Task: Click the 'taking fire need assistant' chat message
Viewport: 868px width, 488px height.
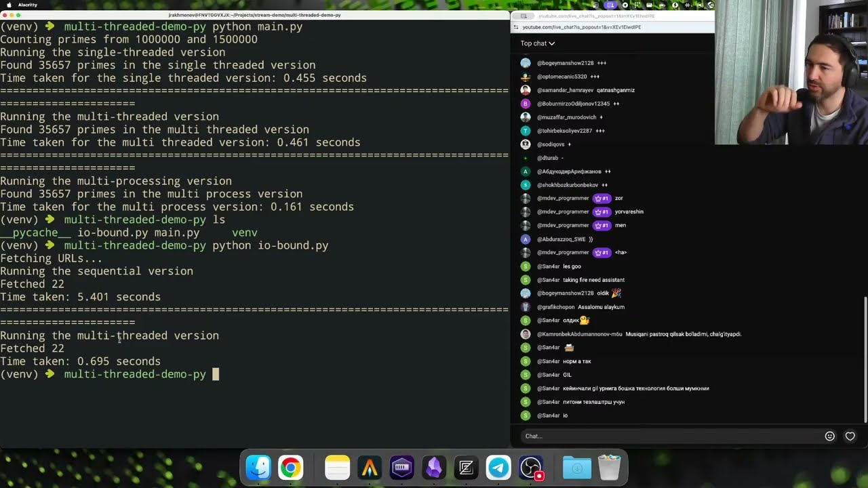Action: pyautogui.click(x=594, y=280)
